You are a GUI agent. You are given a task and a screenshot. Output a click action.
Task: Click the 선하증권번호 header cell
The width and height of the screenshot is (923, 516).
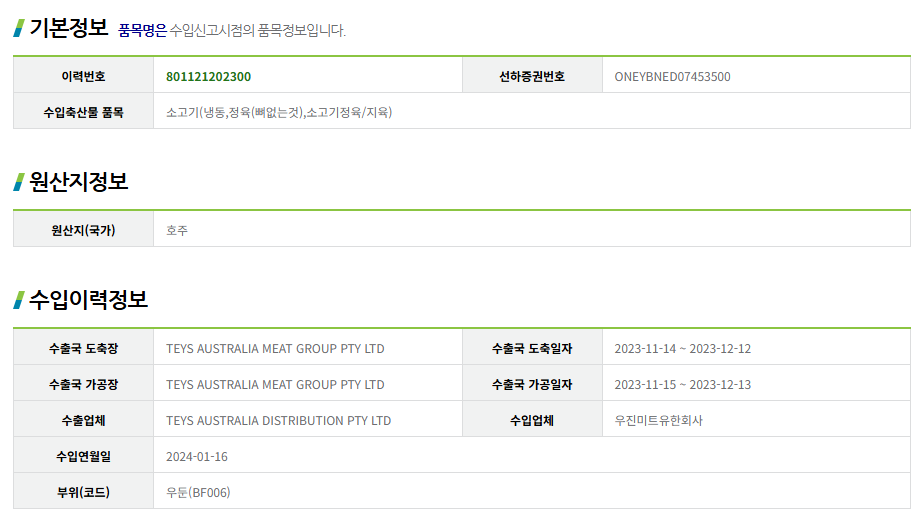point(532,76)
